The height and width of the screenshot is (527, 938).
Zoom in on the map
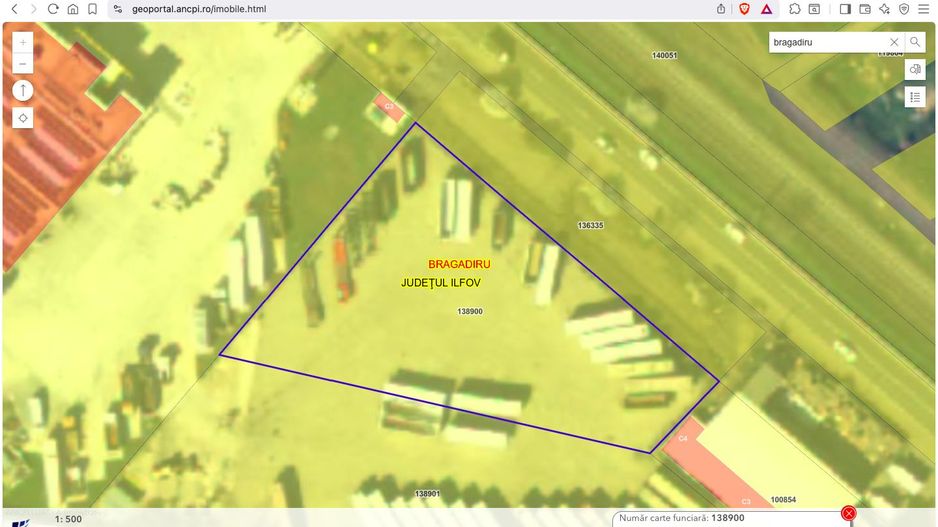coord(23,42)
